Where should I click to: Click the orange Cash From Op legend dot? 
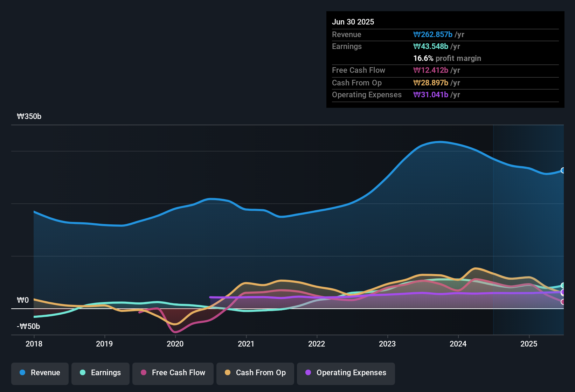tap(228, 373)
